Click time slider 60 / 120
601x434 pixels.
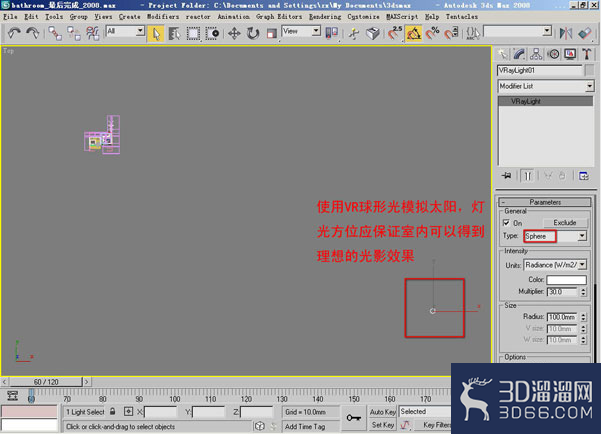coord(46,382)
